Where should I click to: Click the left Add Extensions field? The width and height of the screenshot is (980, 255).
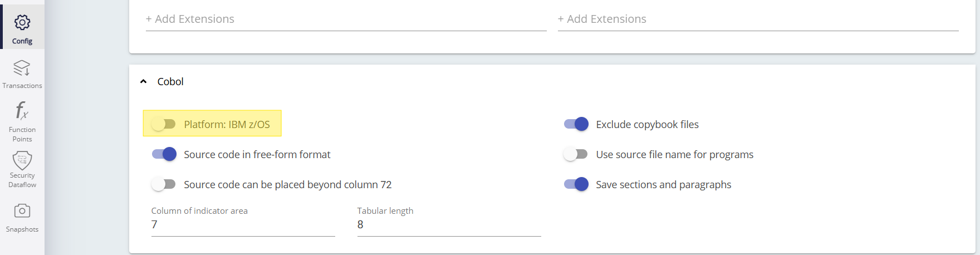point(345,19)
